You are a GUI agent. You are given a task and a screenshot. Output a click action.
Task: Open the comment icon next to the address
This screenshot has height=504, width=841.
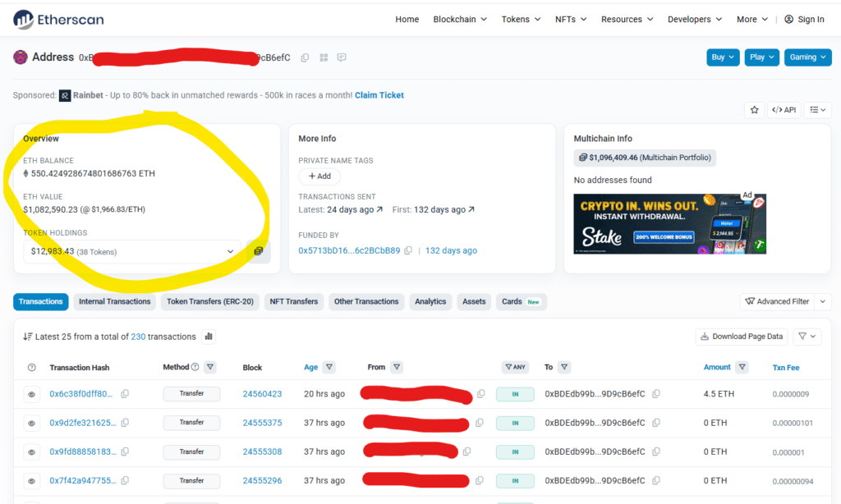click(342, 57)
